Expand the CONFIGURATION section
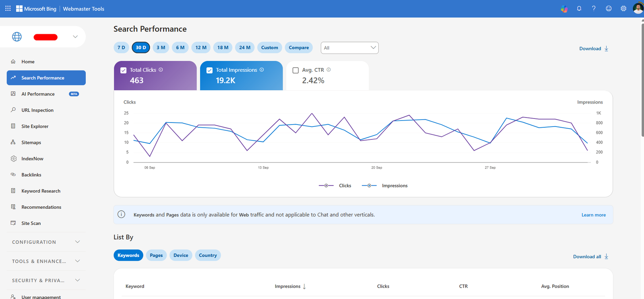 coord(46,242)
